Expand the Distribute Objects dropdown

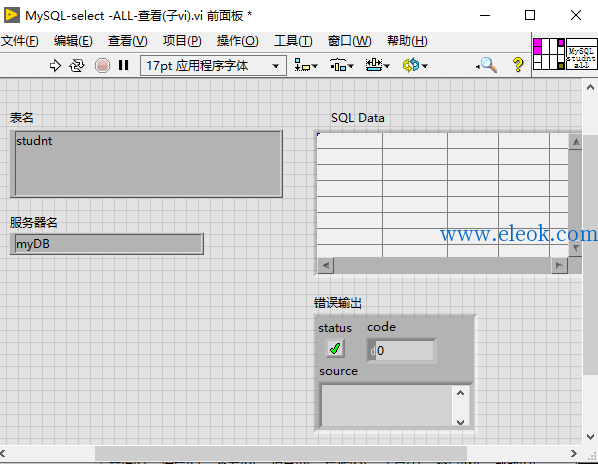(x=341, y=66)
